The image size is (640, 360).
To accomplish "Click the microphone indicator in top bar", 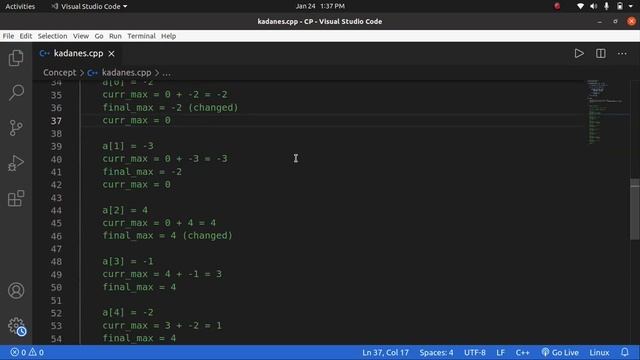I will tap(607, 6).
